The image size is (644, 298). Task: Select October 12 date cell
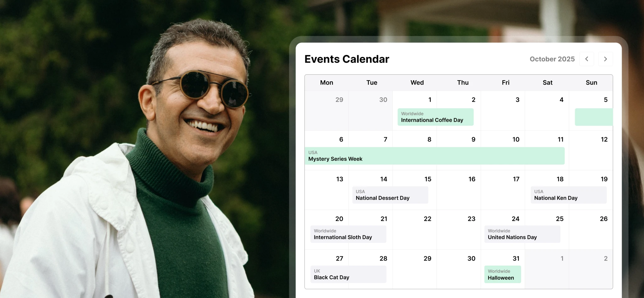point(591,150)
